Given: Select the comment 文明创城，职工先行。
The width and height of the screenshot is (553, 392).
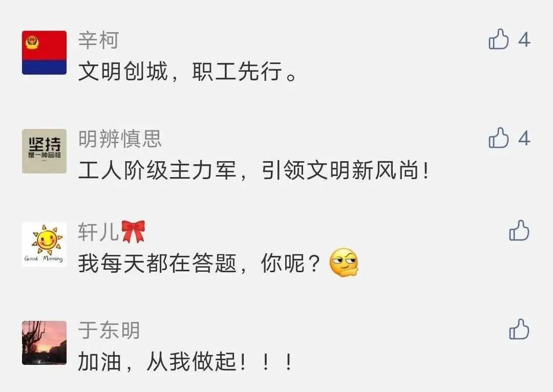Looking at the screenshot, I should [x=187, y=72].
